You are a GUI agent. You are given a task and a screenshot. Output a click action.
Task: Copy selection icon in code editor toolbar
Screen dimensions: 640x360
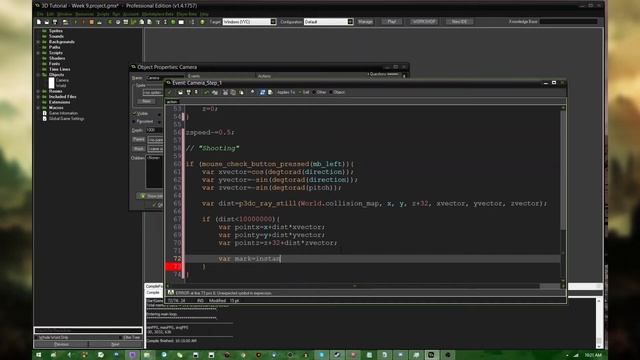[x=233, y=92]
